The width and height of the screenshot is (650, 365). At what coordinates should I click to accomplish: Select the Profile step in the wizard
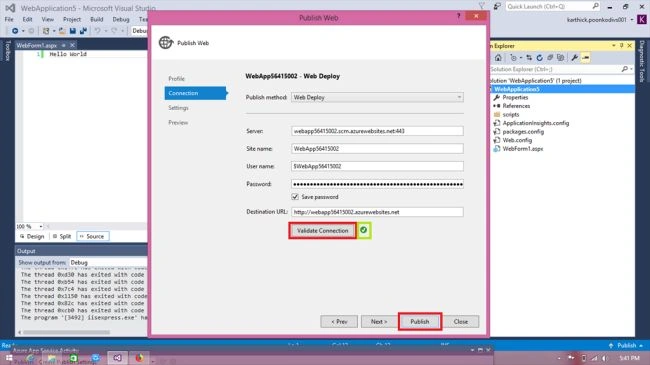[x=177, y=78]
